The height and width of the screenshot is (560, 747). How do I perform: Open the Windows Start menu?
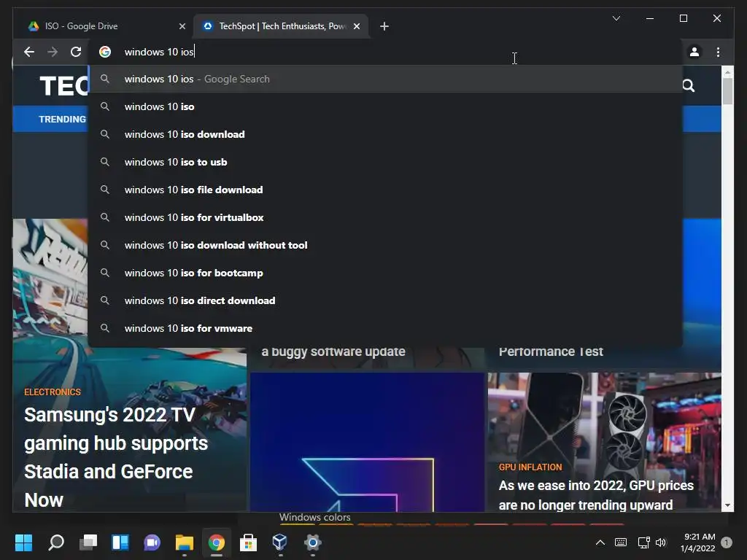tap(23, 542)
